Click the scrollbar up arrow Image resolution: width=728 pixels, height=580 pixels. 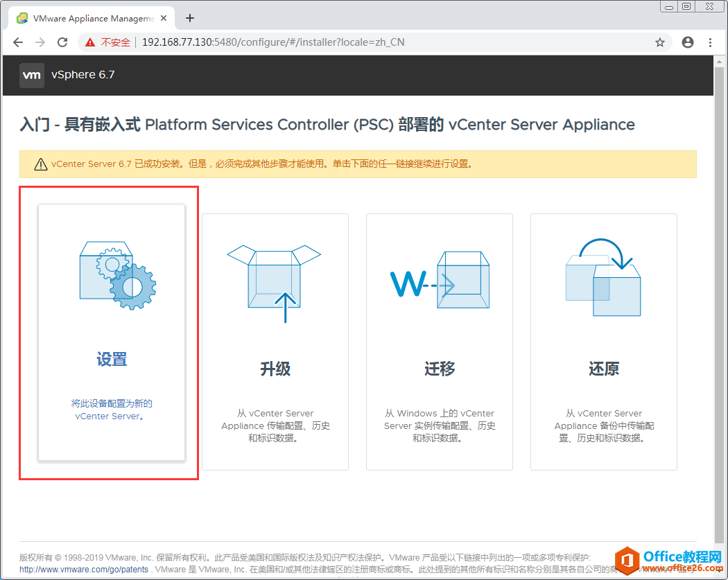pyautogui.click(x=719, y=61)
